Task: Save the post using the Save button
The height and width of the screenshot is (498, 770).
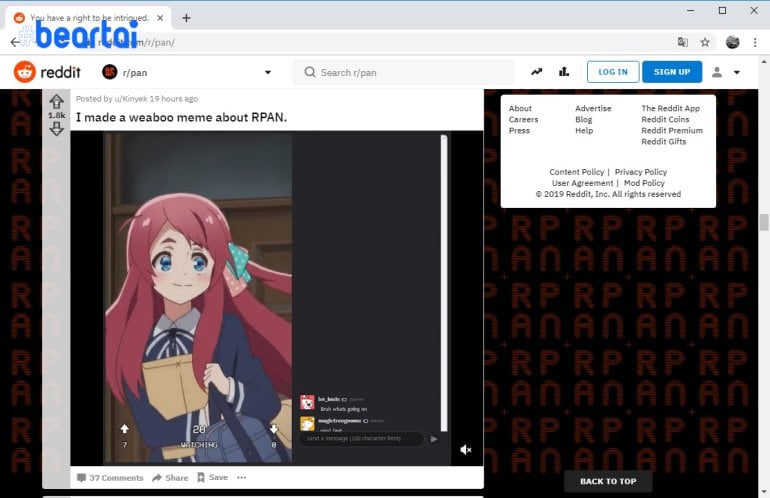Action: pyautogui.click(x=212, y=478)
